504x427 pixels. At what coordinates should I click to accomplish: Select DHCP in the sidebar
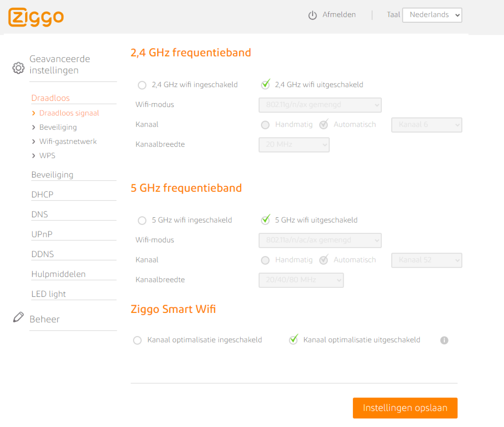(42, 194)
